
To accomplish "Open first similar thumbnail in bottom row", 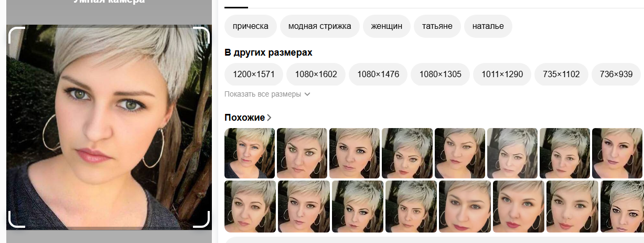I will pos(250,206).
